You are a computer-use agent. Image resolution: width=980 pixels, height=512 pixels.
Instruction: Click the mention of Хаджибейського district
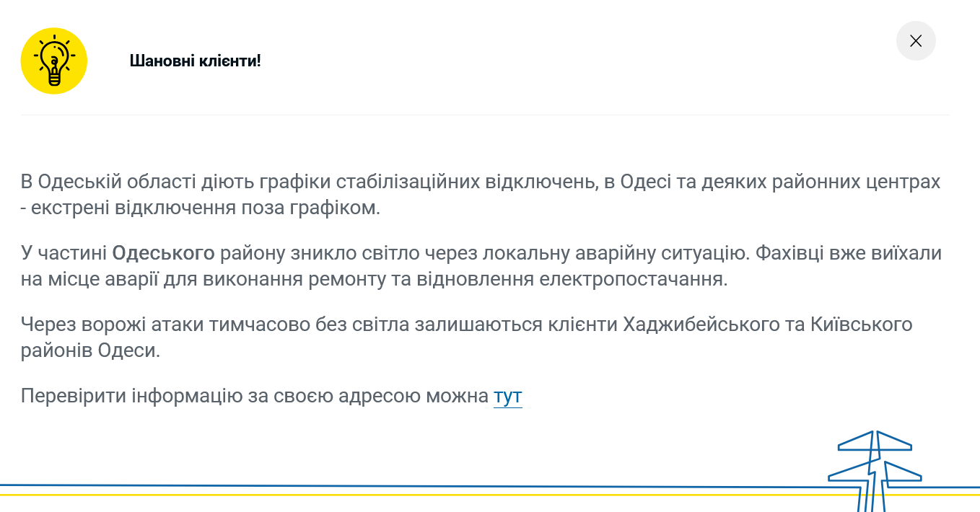(698, 324)
